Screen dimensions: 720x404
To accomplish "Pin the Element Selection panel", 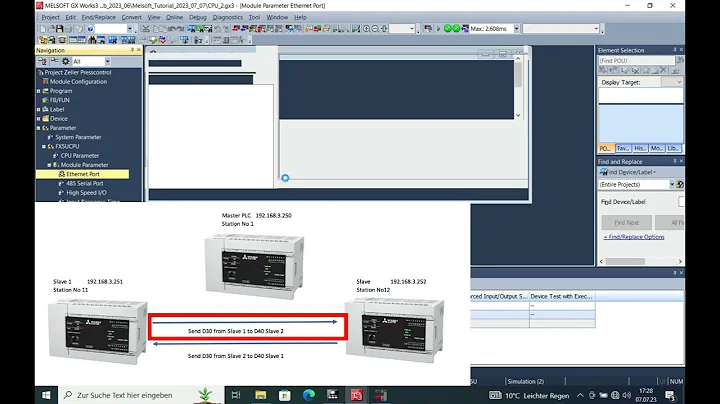I will click(675, 50).
